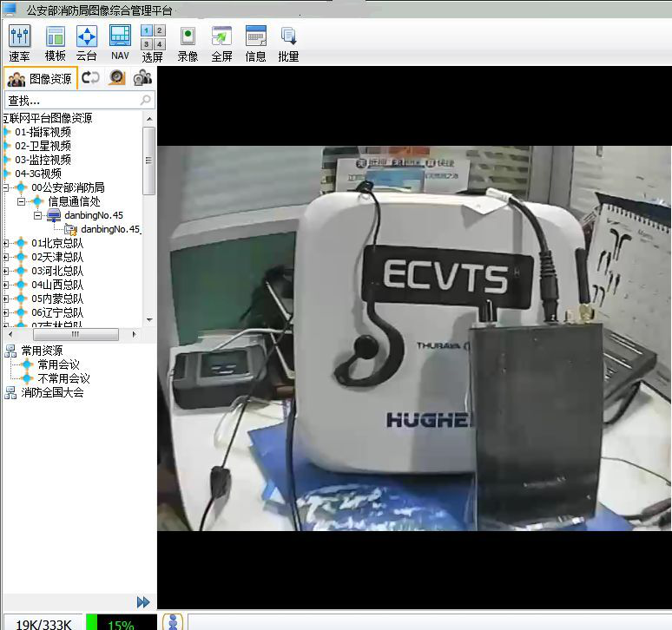Open the 模板 template tool
The height and width of the screenshot is (630, 672).
pos(56,43)
